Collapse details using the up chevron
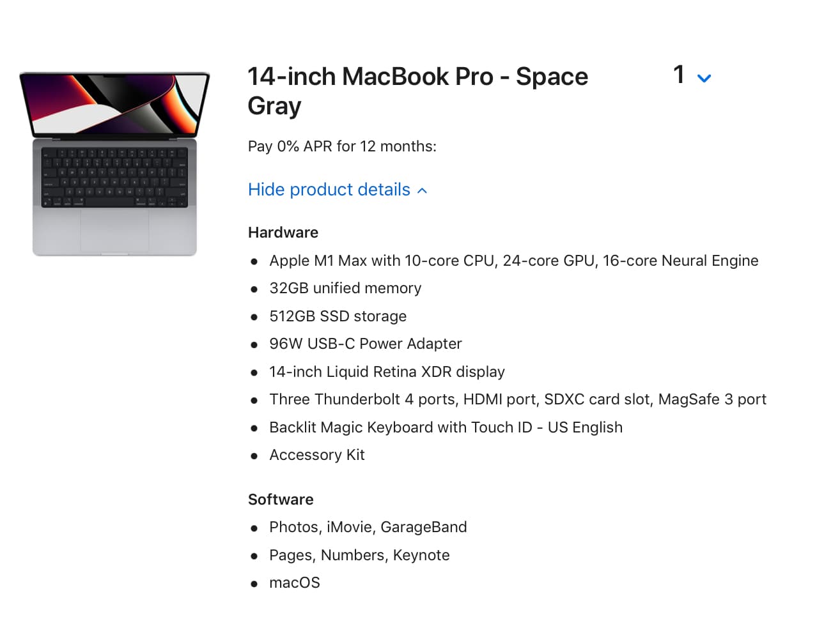This screenshot has height=635, width=840. 422,190
